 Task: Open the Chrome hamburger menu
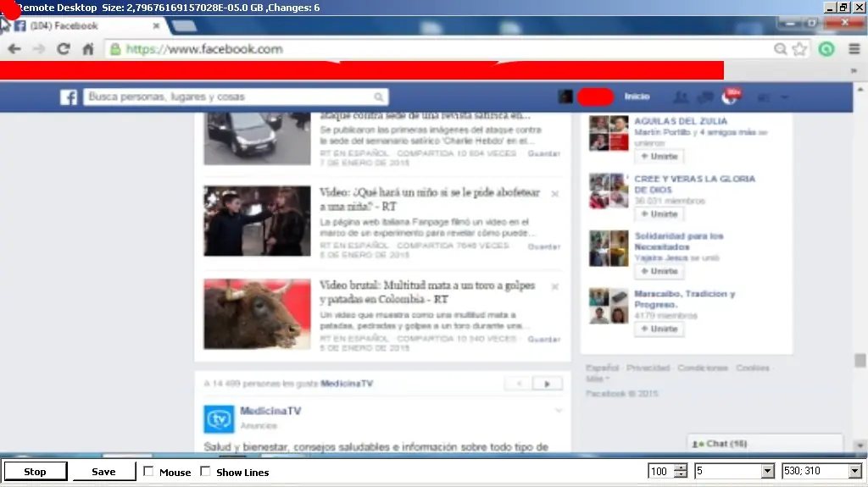[854, 49]
